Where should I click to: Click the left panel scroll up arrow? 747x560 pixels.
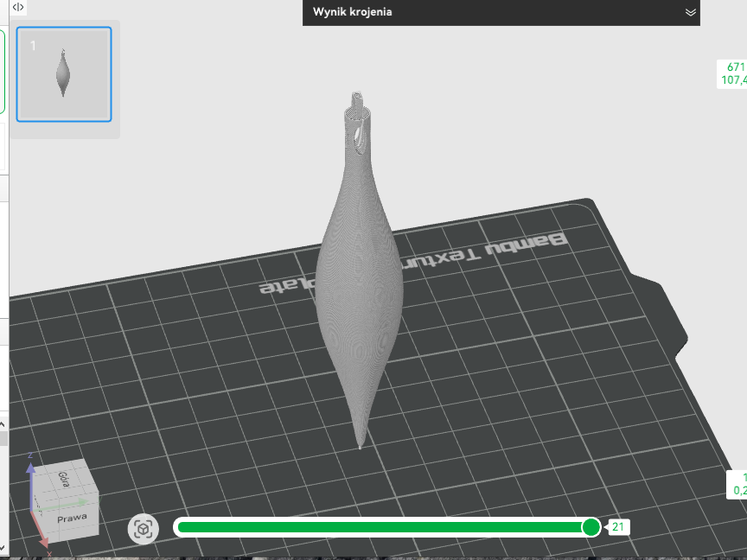(3, 423)
